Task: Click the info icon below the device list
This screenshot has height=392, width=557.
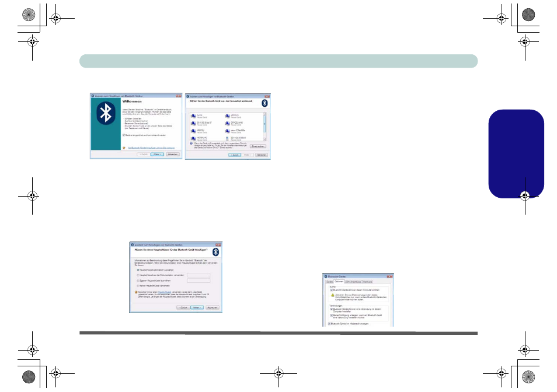Action: [191, 143]
